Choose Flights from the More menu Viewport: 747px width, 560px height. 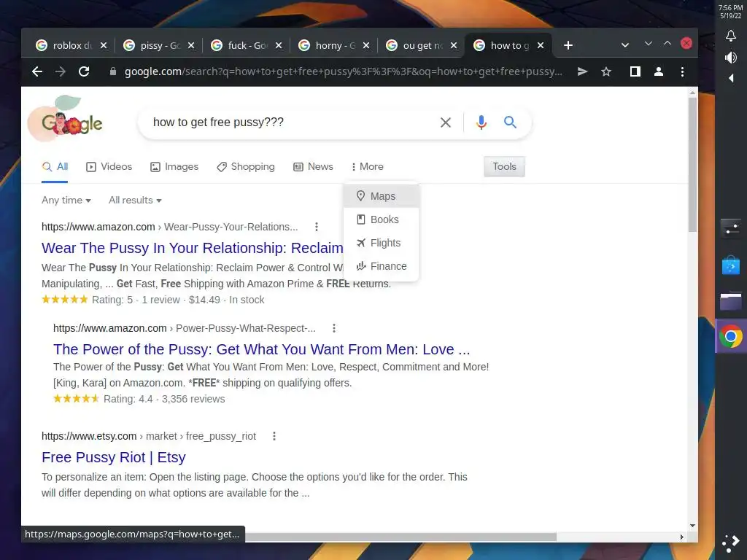click(x=381, y=243)
